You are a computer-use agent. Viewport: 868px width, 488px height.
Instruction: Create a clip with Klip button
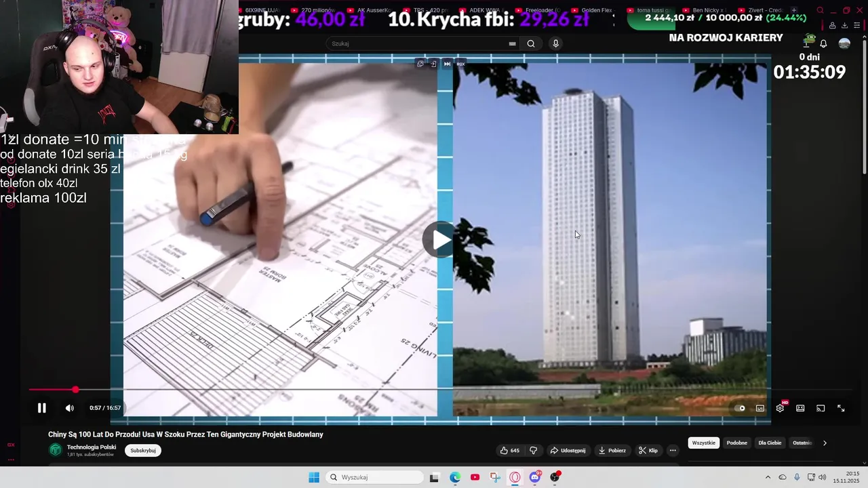tap(648, 451)
